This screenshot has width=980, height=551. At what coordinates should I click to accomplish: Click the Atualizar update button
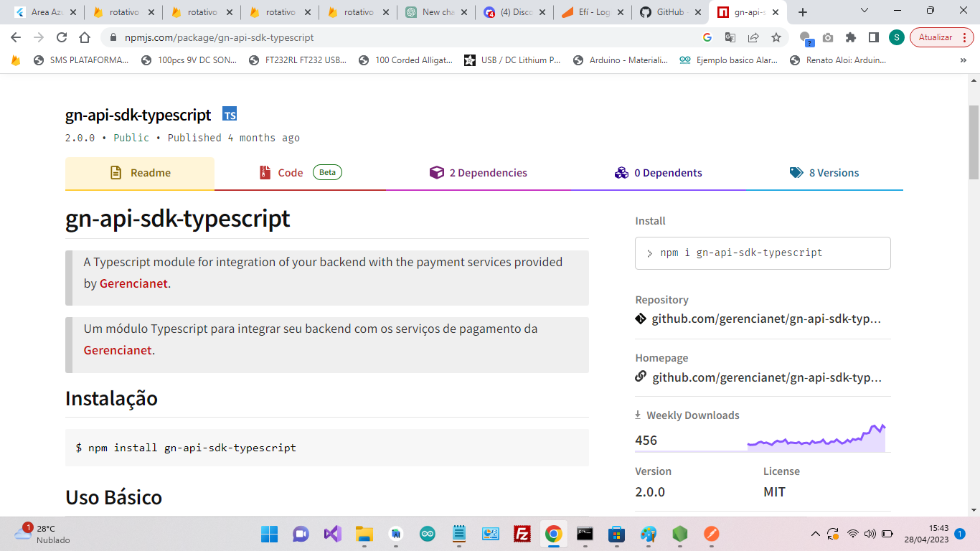(936, 37)
